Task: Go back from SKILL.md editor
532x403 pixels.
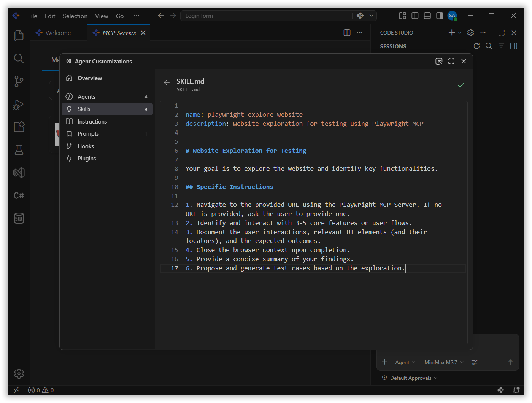Action: 167,83
